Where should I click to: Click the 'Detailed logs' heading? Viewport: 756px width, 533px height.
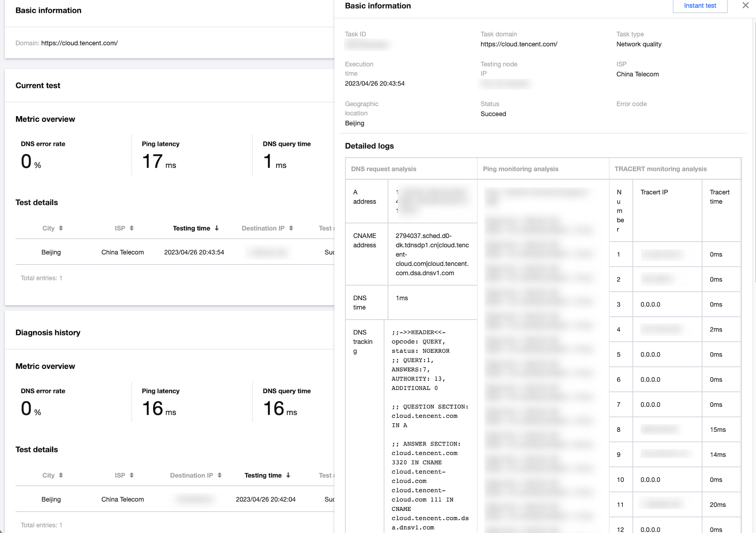(370, 146)
